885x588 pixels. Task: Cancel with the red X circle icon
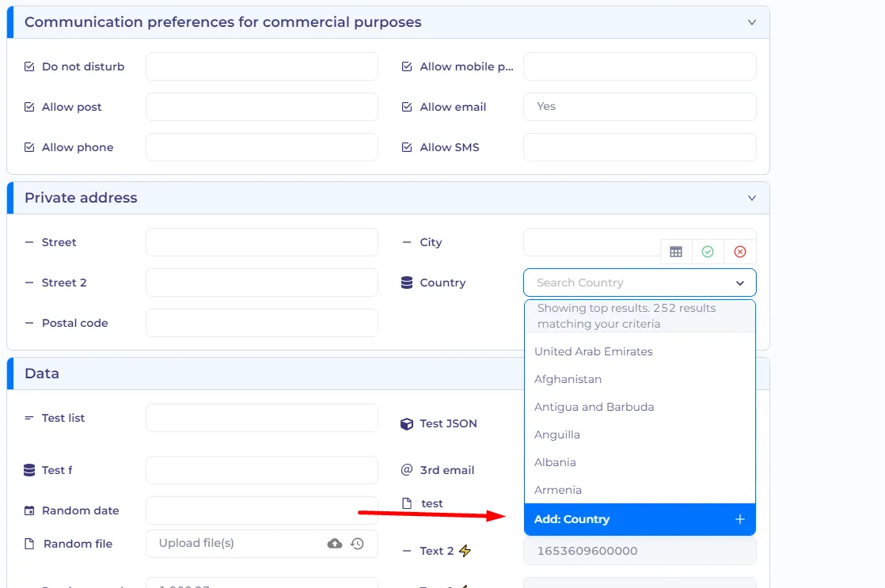[x=740, y=252]
